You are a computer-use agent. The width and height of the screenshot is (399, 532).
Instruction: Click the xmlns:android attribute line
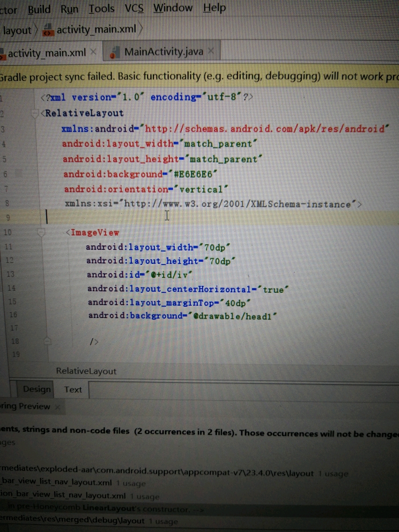tap(225, 129)
